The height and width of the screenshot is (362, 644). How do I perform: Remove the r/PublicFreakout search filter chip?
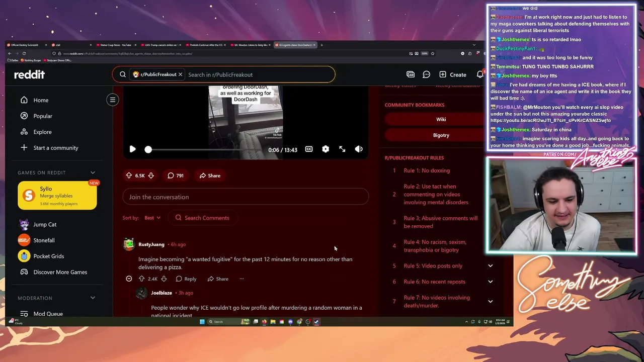pyautogui.click(x=180, y=74)
